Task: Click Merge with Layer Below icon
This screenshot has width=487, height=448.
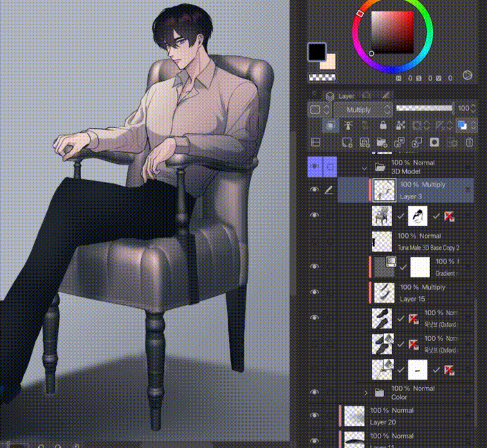Action: (417, 142)
